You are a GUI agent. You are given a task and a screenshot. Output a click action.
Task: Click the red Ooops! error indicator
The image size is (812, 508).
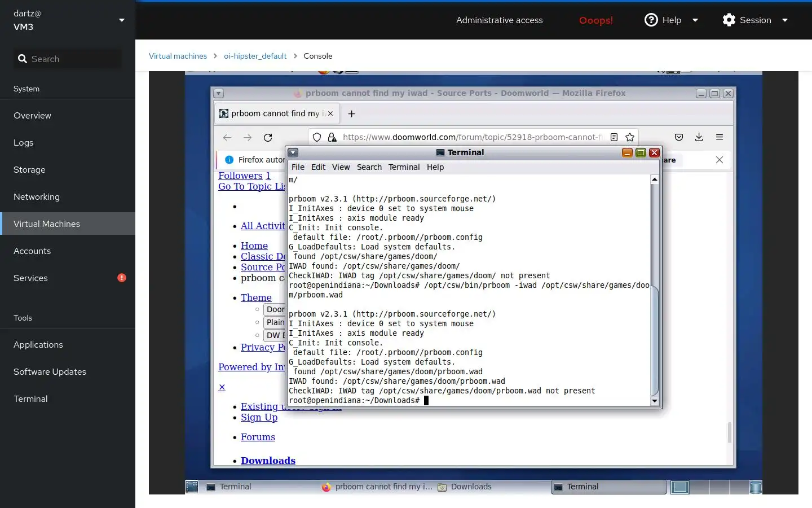(595, 20)
